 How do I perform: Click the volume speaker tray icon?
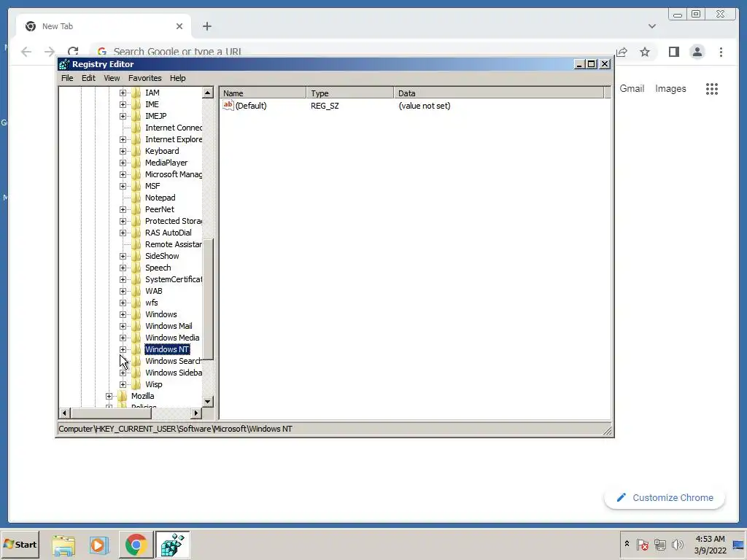677,544
